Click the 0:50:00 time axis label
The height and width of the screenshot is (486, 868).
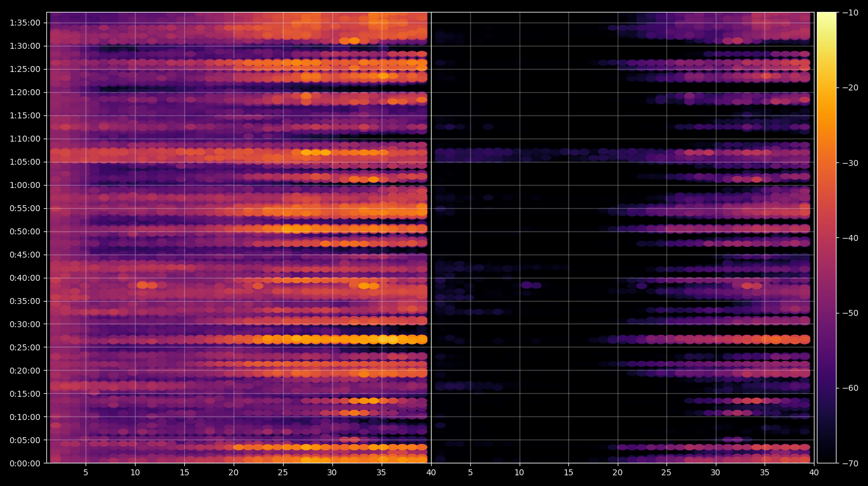click(x=25, y=231)
